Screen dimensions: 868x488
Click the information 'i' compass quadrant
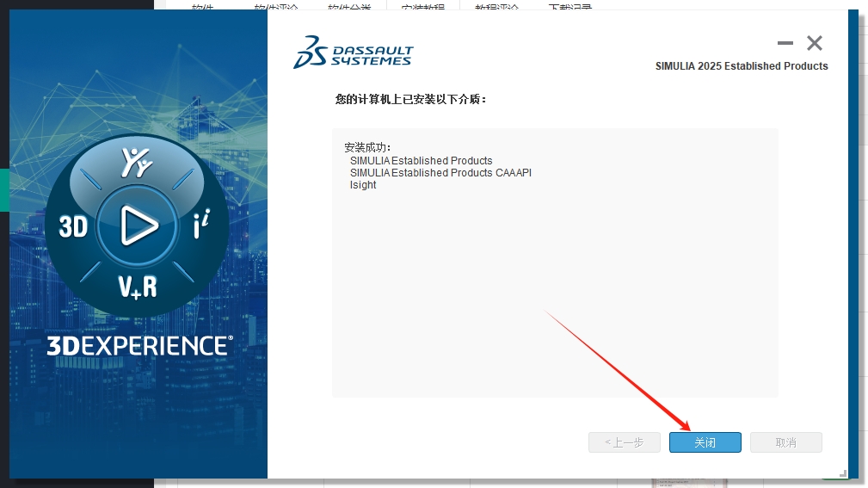(199, 225)
